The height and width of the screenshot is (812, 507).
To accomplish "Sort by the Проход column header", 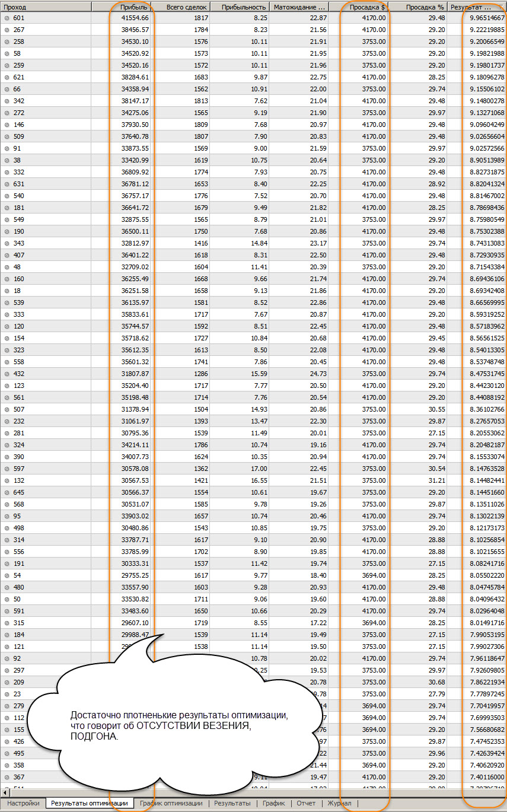I will point(46,7).
